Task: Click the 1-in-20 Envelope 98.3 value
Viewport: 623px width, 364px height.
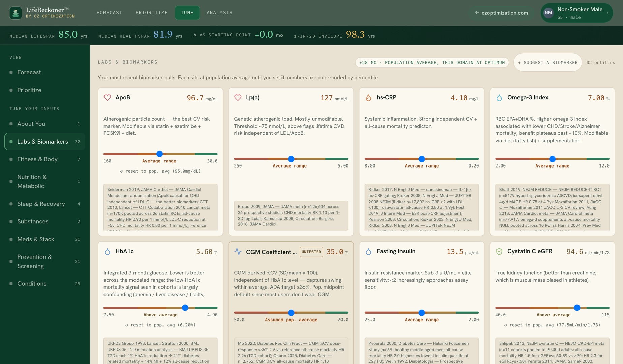Action: point(355,35)
